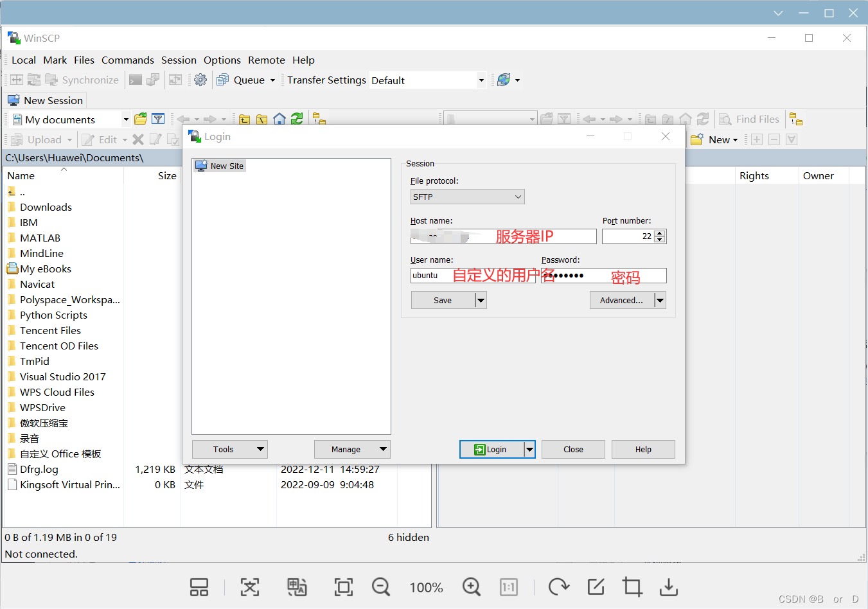Open the Remote menu
The height and width of the screenshot is (609, 868).
coord(267,60)
